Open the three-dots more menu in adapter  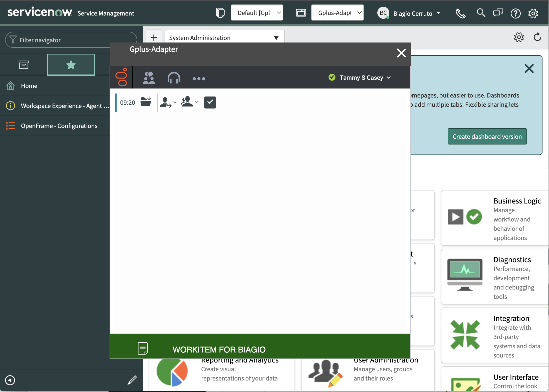(199, 79)
